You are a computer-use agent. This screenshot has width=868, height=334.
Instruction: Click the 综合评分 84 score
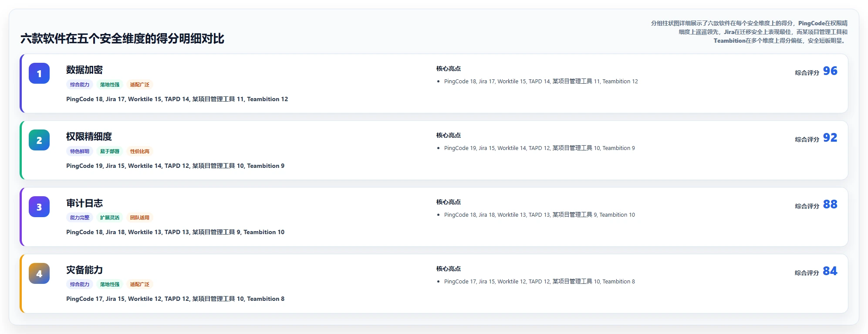tap(816, 271)
